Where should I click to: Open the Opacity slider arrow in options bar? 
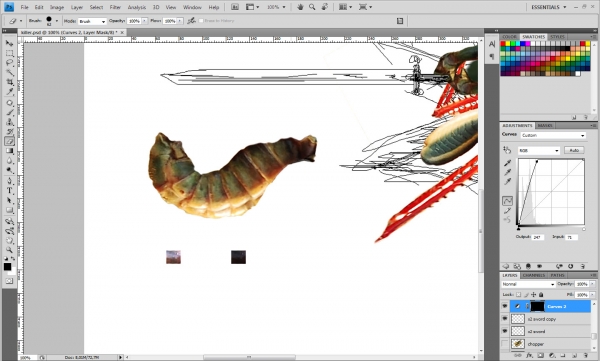145,21
